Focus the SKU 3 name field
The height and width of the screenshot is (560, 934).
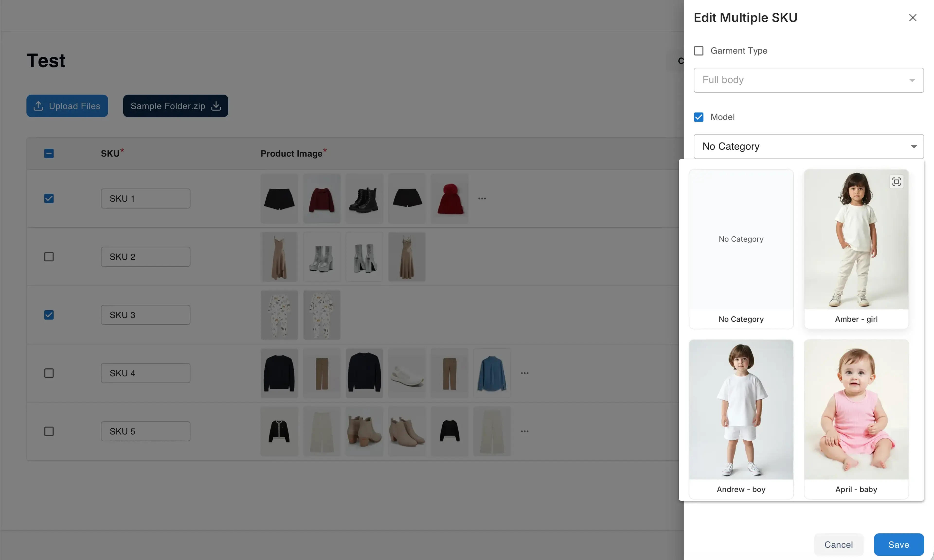[145, 315]
